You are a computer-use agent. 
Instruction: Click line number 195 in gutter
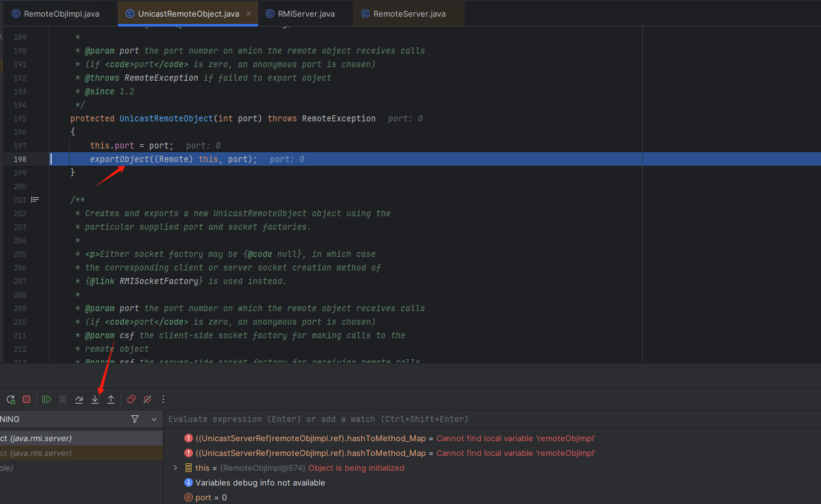20,118
